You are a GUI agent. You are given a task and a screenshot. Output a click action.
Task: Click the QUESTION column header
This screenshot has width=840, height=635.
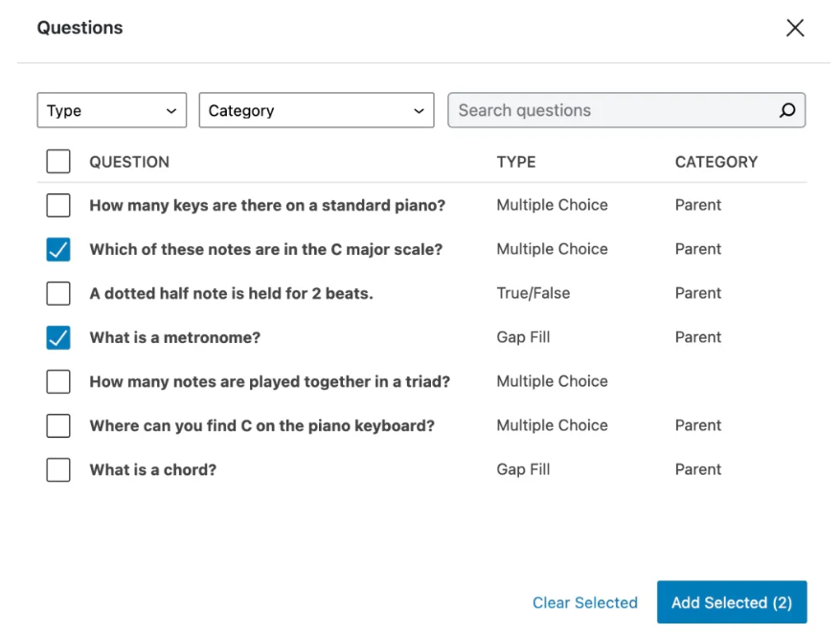(x=129, y=162)
